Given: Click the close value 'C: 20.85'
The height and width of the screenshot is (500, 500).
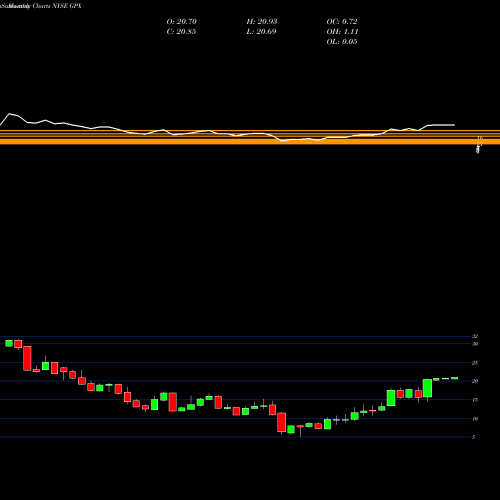Looking at the screenshot, I should click(x=181, y=32).
